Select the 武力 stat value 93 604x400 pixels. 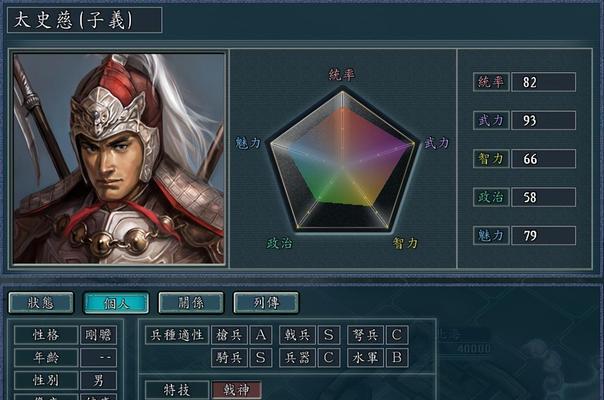(543, 120)
